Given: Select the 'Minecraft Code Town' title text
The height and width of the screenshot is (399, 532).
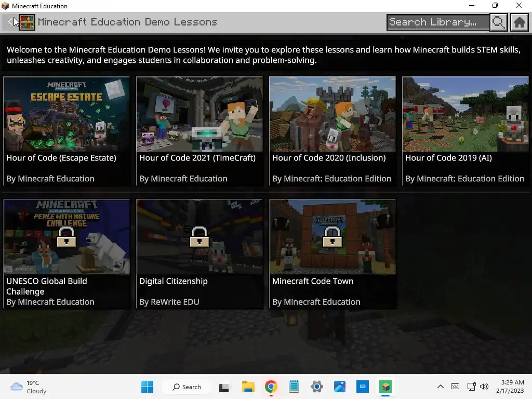Looking at the screenshot, I should [312, 281].
